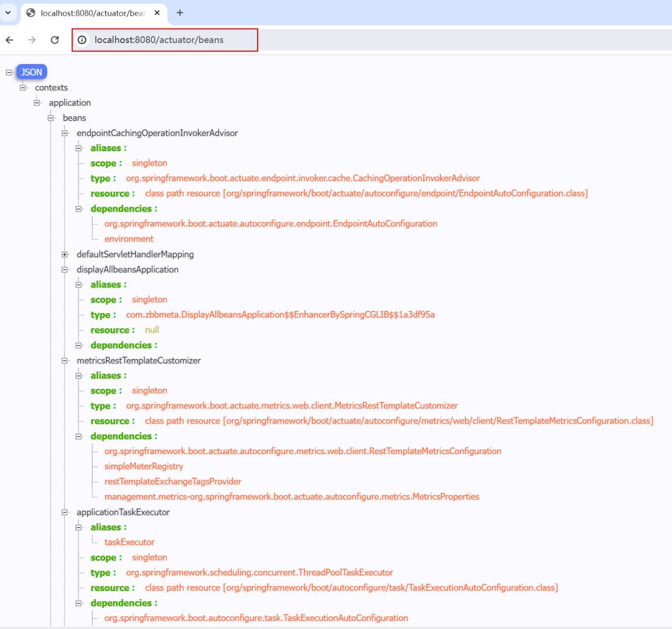Click the 'null' resource value
This screenshot has height=629, width=672.
(152, 330)
